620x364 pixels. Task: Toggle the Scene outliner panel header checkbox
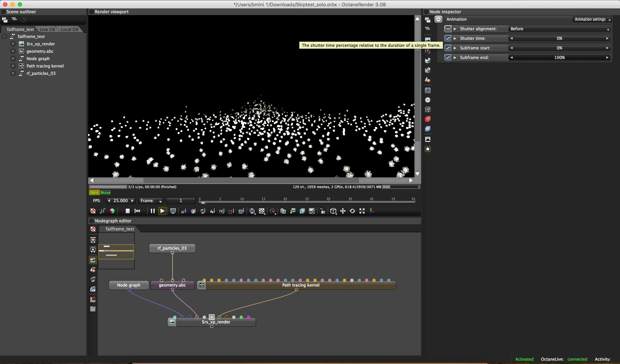[x=3, y=12]
